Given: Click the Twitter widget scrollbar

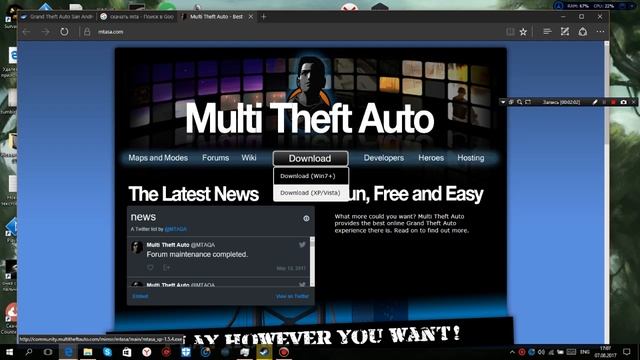Looking at the screenshot, I should tap(312, 261).
